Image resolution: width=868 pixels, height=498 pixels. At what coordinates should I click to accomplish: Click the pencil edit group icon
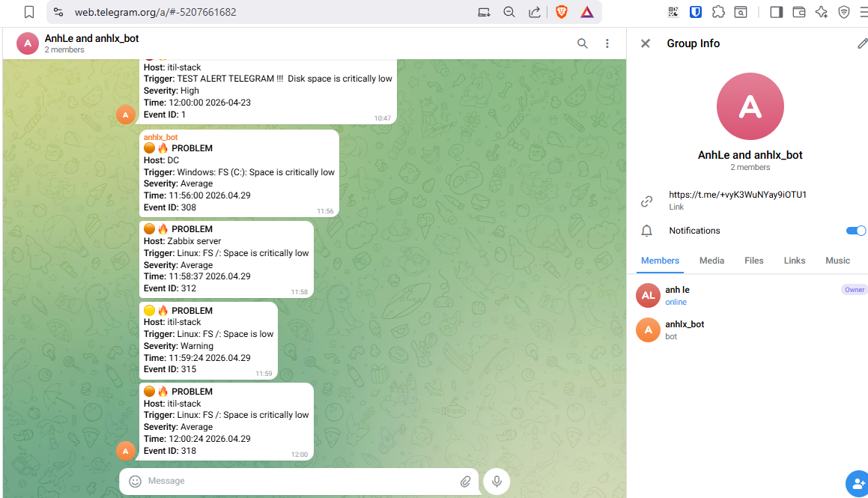click(x=862, y=43)
